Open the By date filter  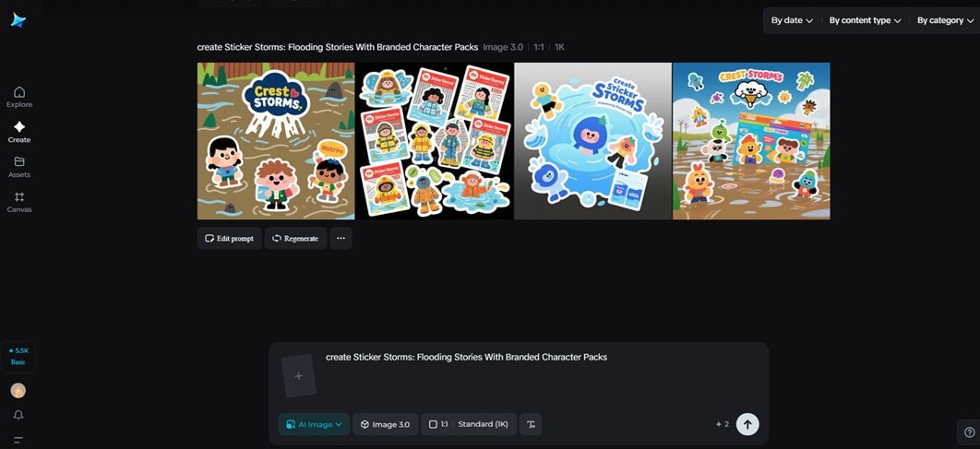(x=791, y=20)
